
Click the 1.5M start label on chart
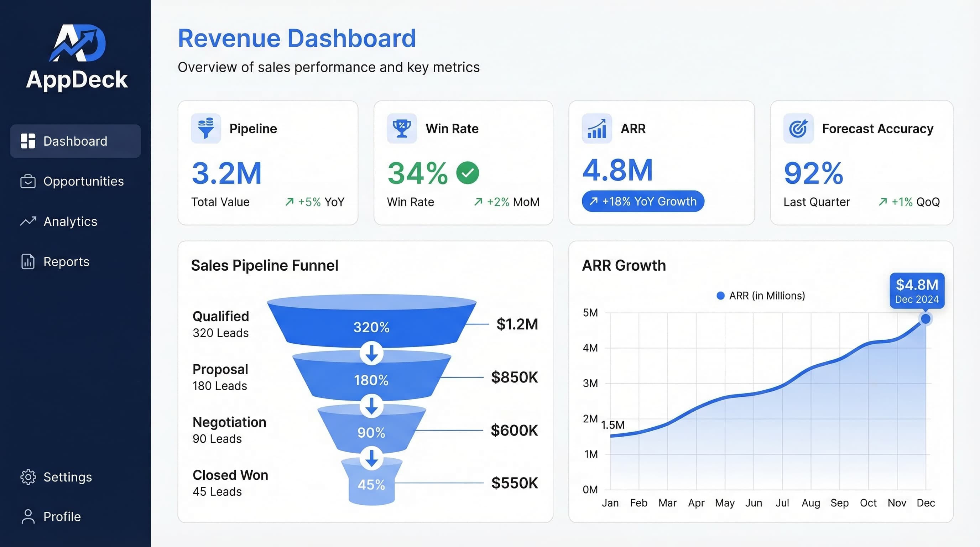(613, 425)
